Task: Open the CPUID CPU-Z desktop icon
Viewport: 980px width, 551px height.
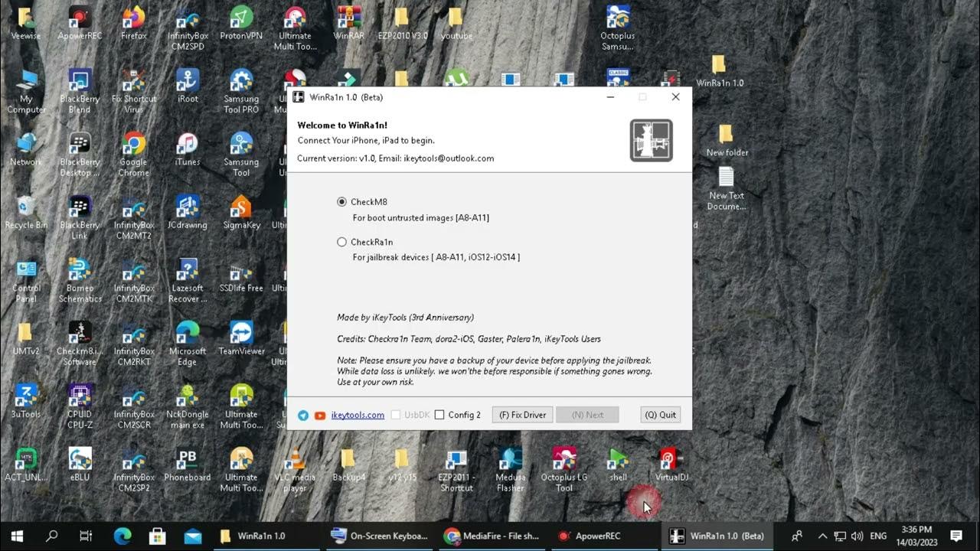Action: tap(80, 406)
